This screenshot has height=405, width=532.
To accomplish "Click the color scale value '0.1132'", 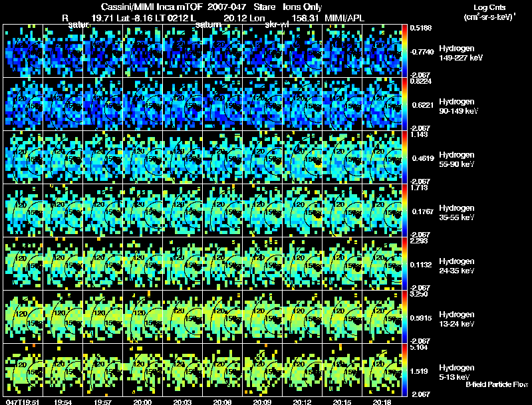I will [421, 265].
